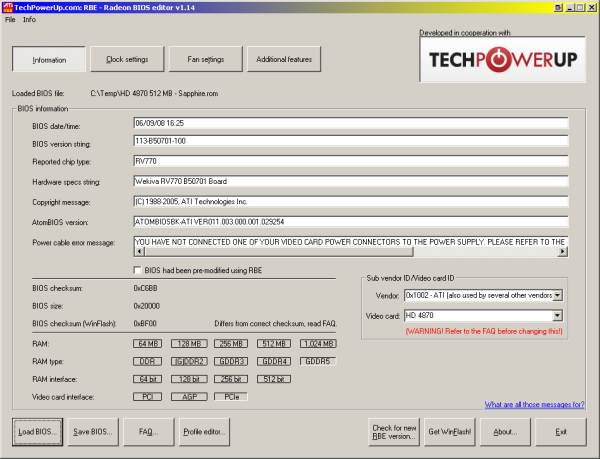The width and height of the screenshot is (600, 459).
Task: Click the Hardware specs string field
Action: [x=351, y=181]
